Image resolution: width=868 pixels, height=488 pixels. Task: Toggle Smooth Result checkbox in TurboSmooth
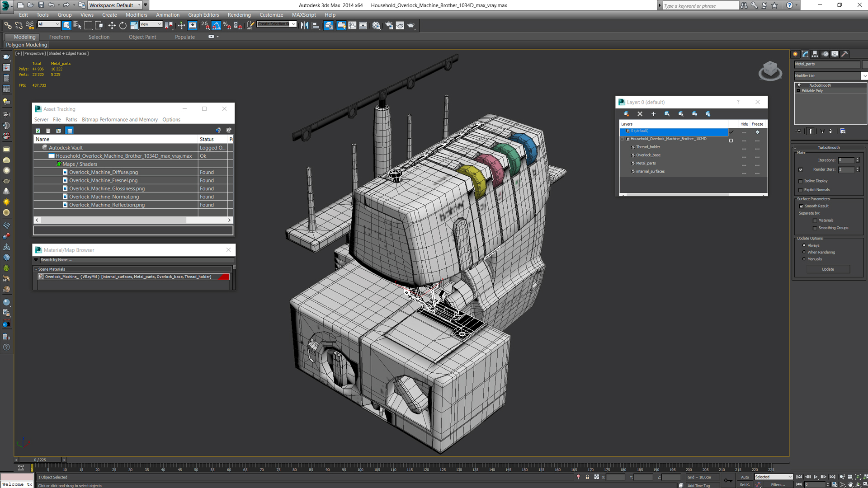tap(801, 206)
